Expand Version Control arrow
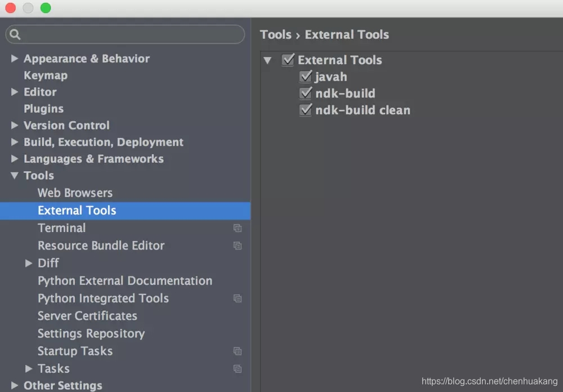The width and height of the screenshot is (563, 392). [x=15, y=125]
